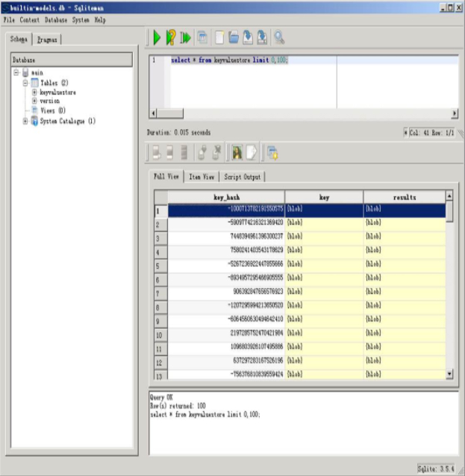465x476 pixels.
Task: Select key_hash cell in row 7
Action: 226,292
